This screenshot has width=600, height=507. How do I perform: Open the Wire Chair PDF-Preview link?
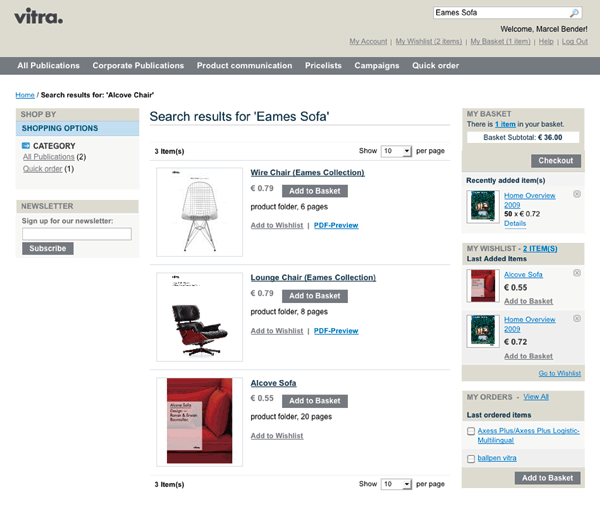point(336,225)
